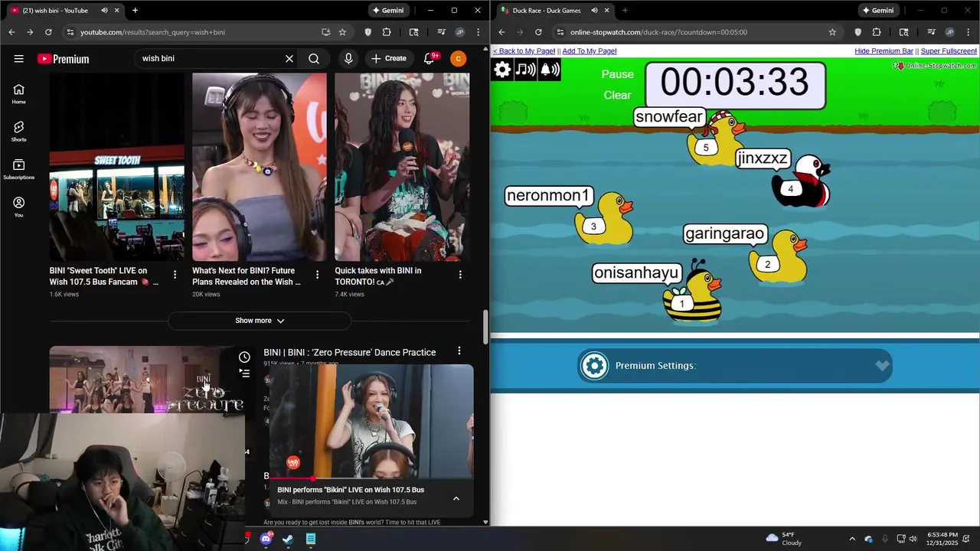The height and width of the screenshot is (551, 980).
Task: Open the weather widget showing Cloudy
Action: (x=784, y=539)
